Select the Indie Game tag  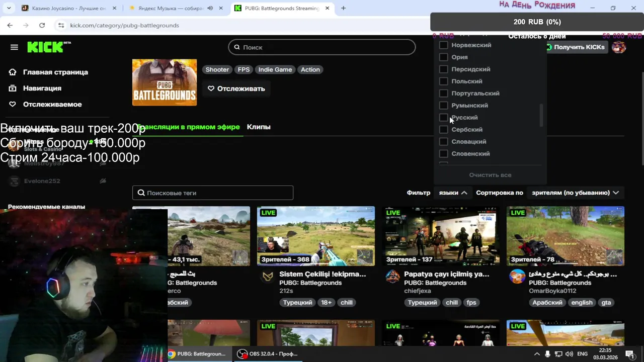coord(275,69)
